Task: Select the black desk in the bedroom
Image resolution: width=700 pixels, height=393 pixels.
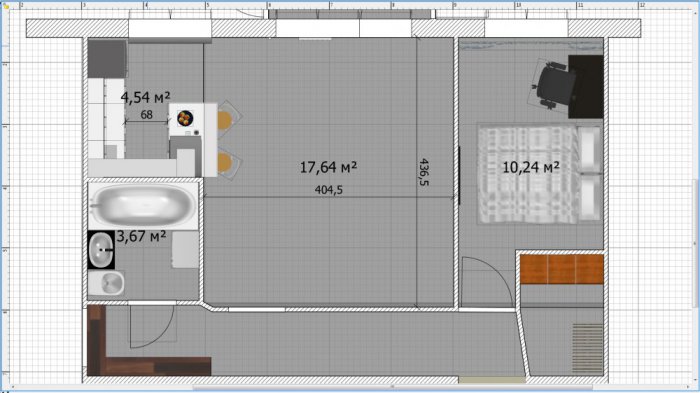Action: [x=586, y=87]
